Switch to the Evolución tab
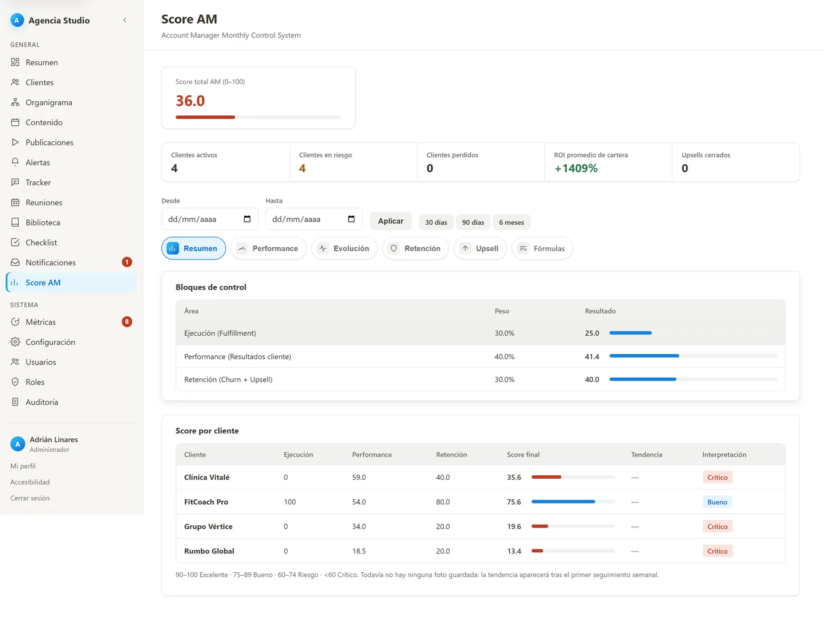Screen dimensions: 824x644 point(344,248)
